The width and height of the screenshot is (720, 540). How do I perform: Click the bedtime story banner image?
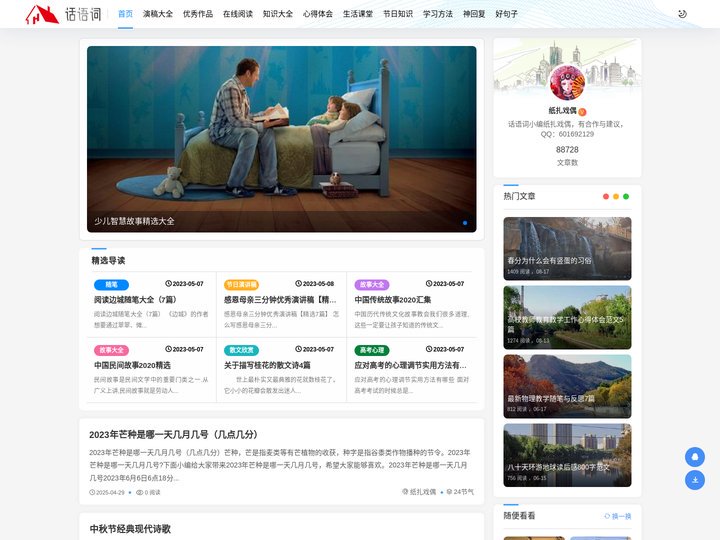click(281, 139)
